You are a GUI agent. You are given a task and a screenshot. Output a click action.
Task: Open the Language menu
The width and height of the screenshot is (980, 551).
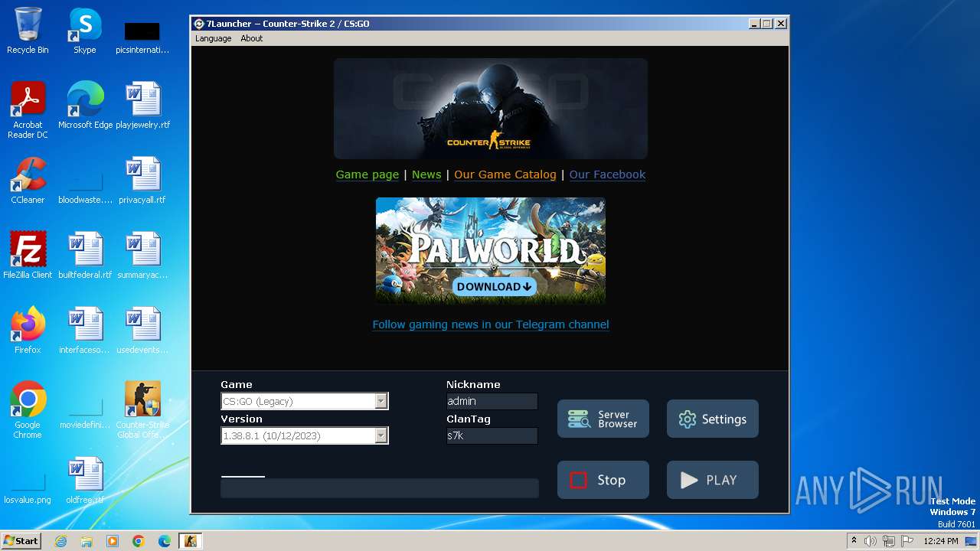pos(213,38)
